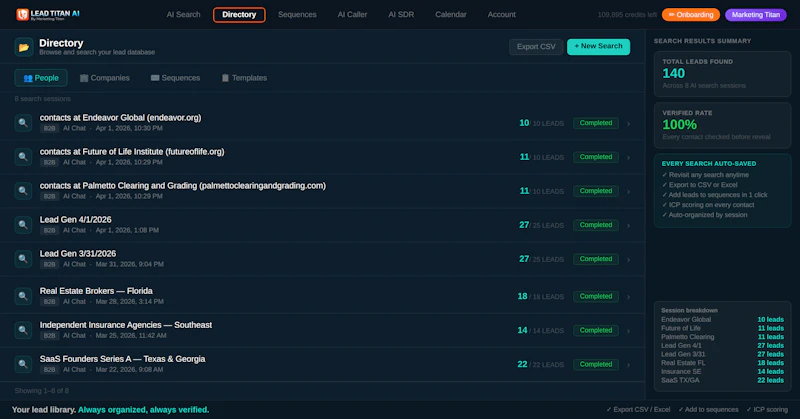Expand the Lead Gen 4/1/2026 chevron

point(629,226)
